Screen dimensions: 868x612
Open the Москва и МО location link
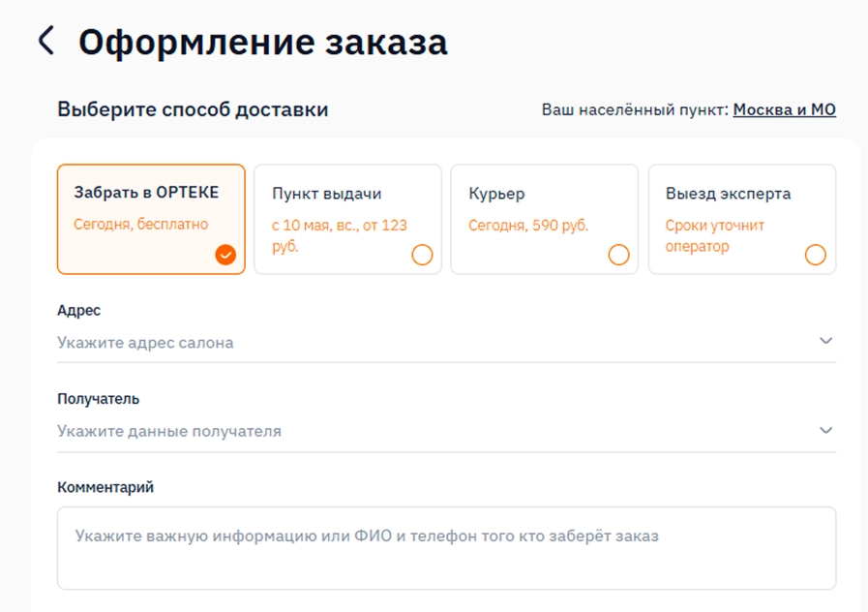coord(784,109)
